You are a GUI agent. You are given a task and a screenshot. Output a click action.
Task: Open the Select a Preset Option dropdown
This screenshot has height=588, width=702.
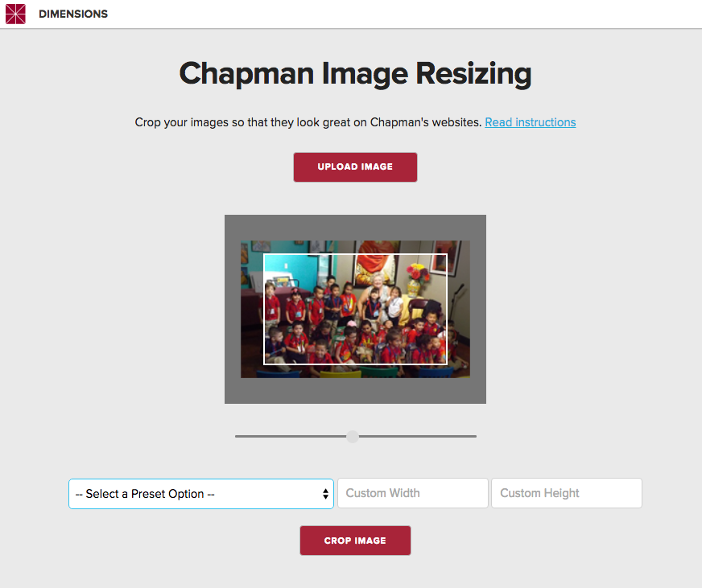click(201, 494)
